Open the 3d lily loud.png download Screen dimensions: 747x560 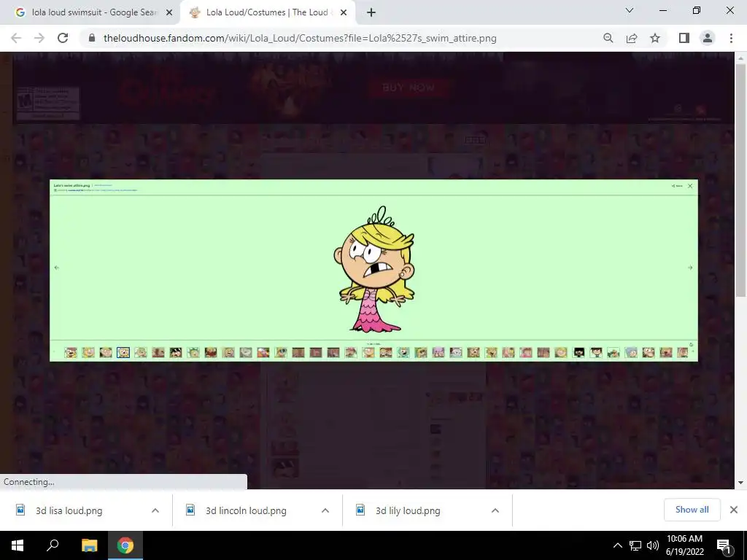(x=408, y=510)
